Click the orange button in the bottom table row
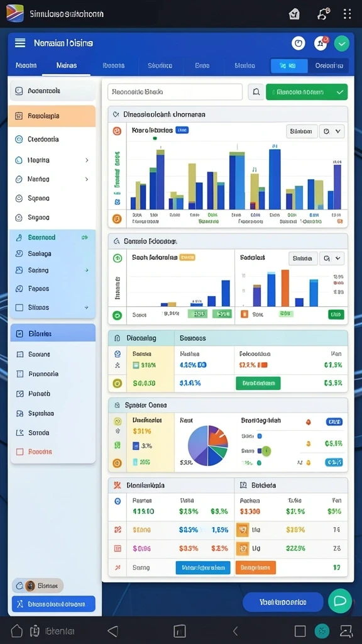The height and width of the screenshot is (644, 362). [x=256, y=568]
